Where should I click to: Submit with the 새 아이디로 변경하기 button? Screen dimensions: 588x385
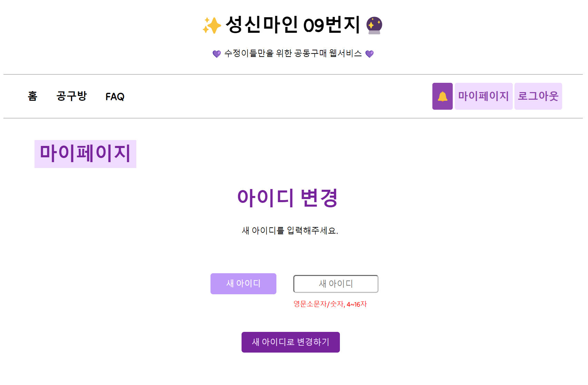point(291,342)
